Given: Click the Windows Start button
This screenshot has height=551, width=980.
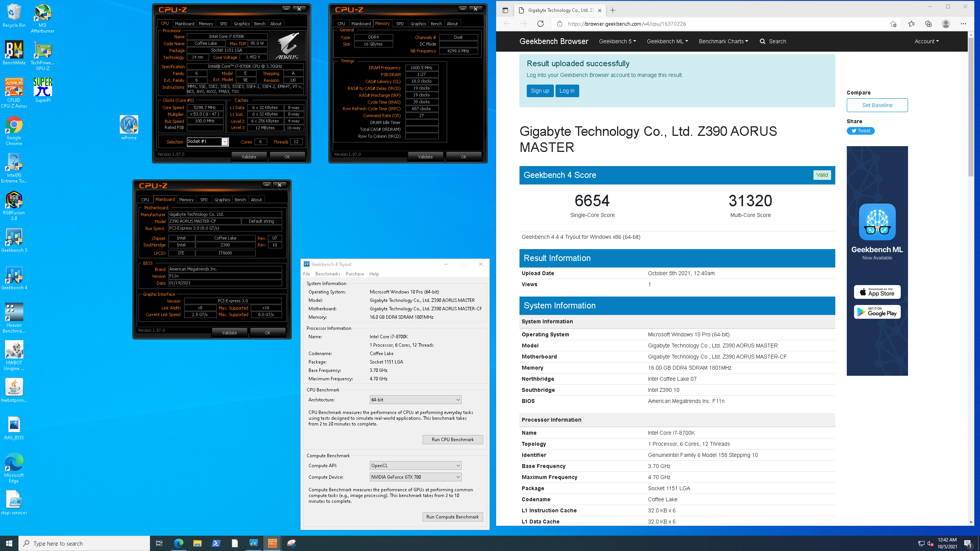Looking at the screenshot, I should pos(9,543).
